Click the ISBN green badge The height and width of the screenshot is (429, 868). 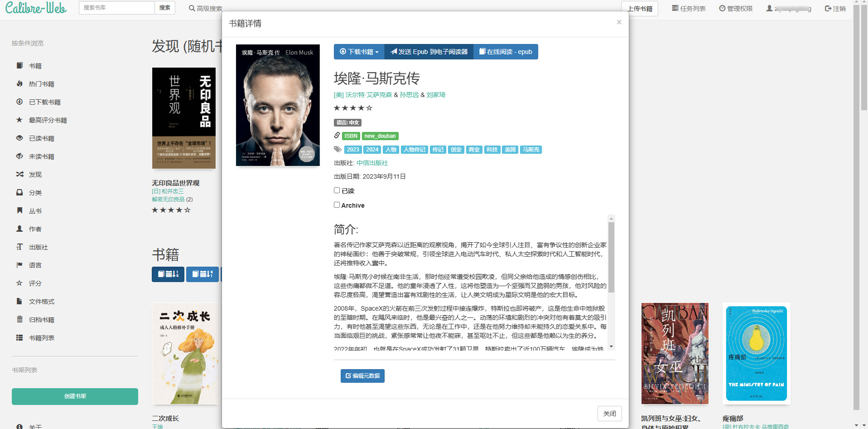pos(351,136)
